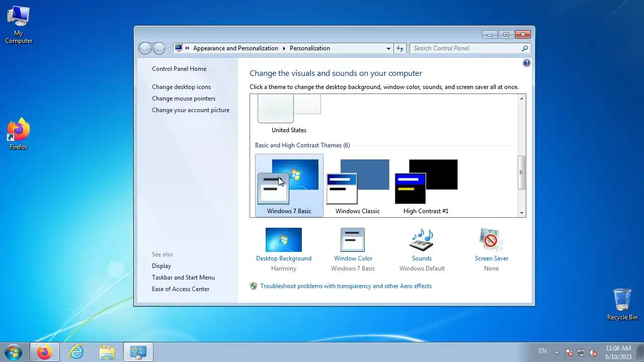Click theme list scroll up arrow
644x362 pixels.
(x=522, y=99)
